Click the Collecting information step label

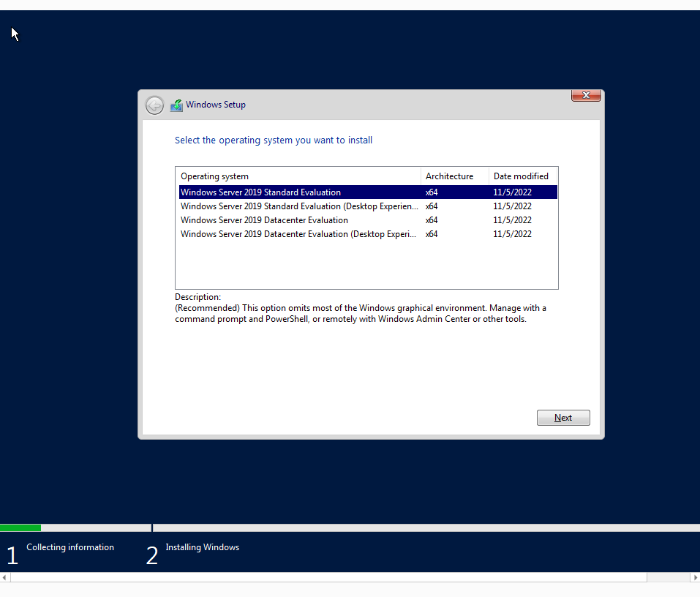click(x=70, y=547)
